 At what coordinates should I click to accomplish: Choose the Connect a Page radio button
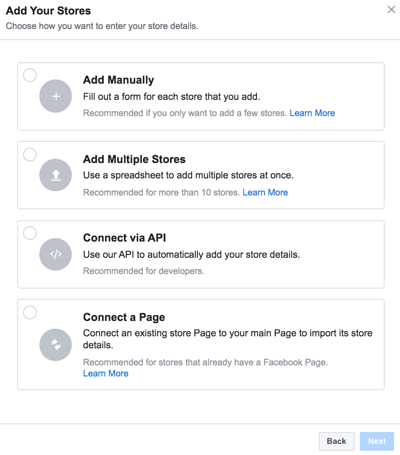[30, 312]
